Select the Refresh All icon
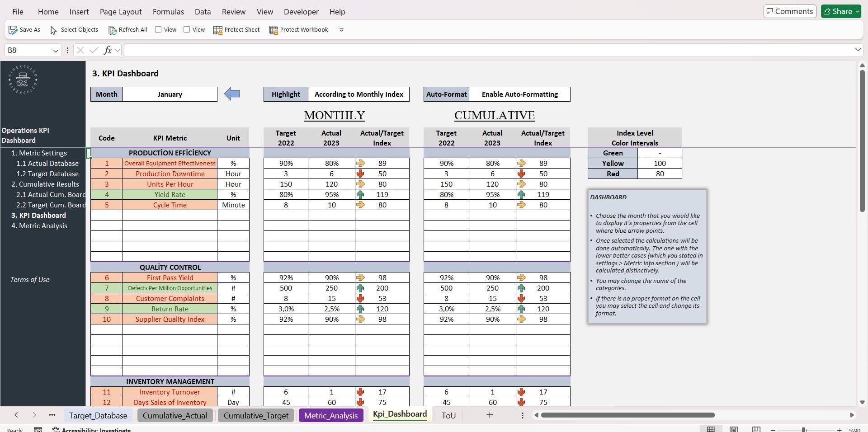 coord(113,30)
